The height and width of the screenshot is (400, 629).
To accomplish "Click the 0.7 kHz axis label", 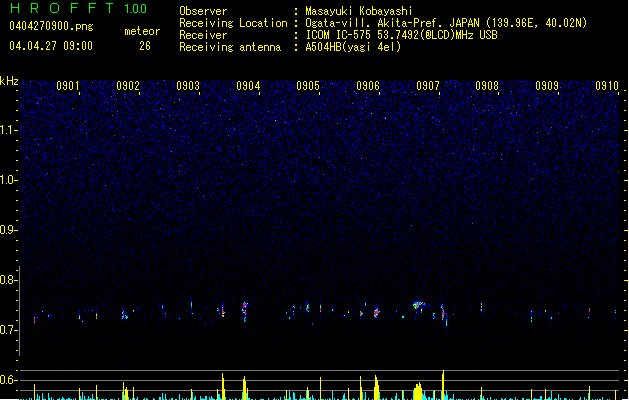I will 8,330.
